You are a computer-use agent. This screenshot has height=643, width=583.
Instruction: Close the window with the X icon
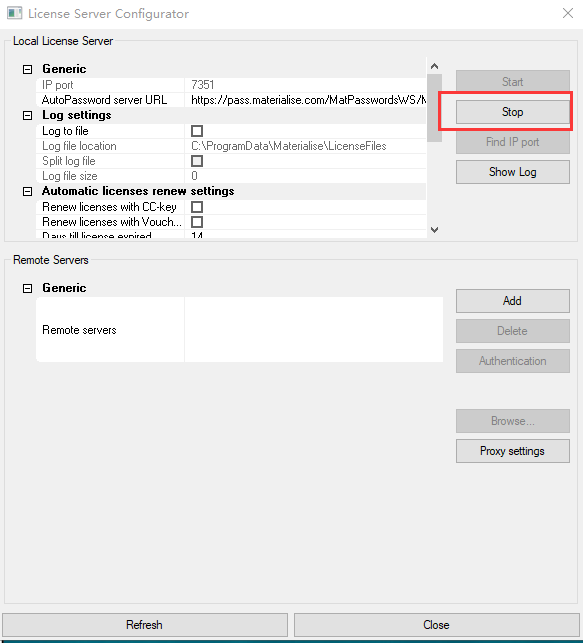[x=568, y=13]
